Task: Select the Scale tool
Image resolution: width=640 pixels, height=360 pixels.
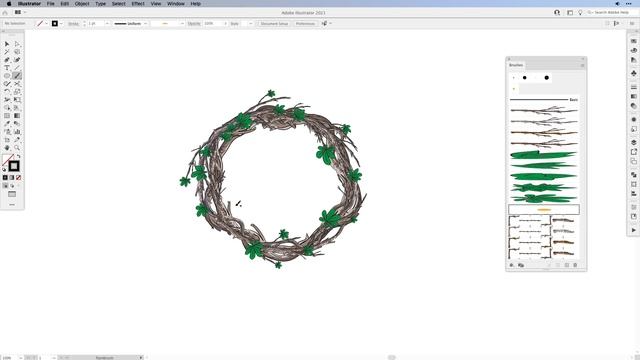Action: [17, 92]
